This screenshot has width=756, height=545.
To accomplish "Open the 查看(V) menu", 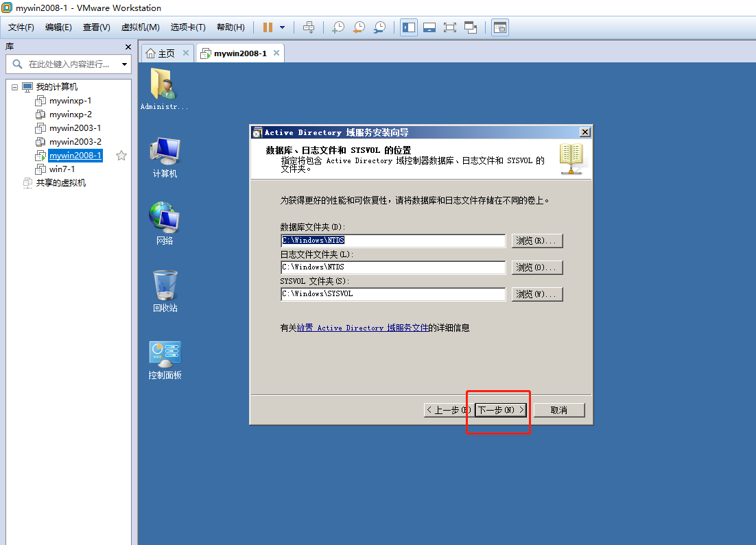I will (97, 27).
